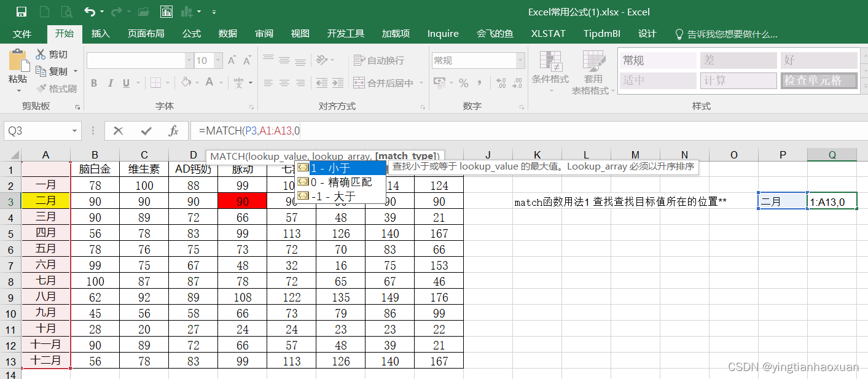Toggle Middle Align vertical alignment

284,60
